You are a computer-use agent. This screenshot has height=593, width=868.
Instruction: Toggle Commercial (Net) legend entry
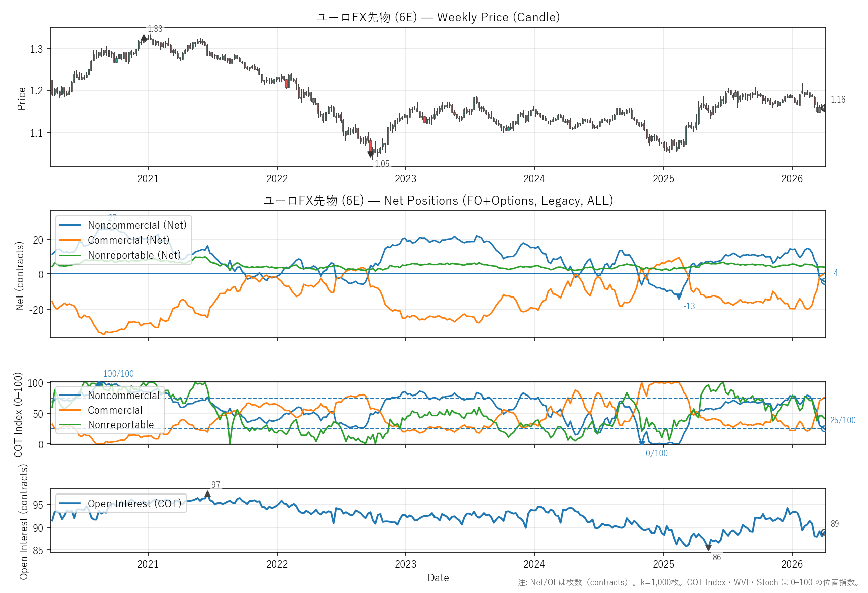129,240
